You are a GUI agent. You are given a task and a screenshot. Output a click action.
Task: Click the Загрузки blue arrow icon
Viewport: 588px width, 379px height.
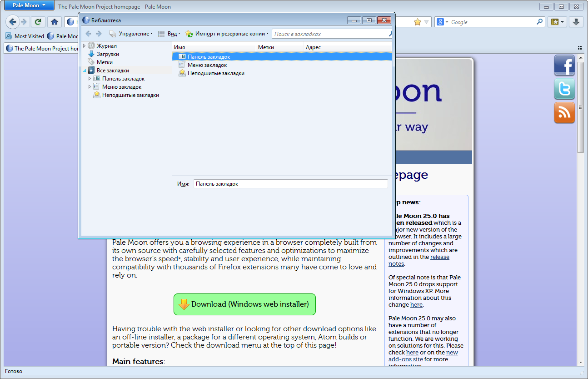coord(91,54)
